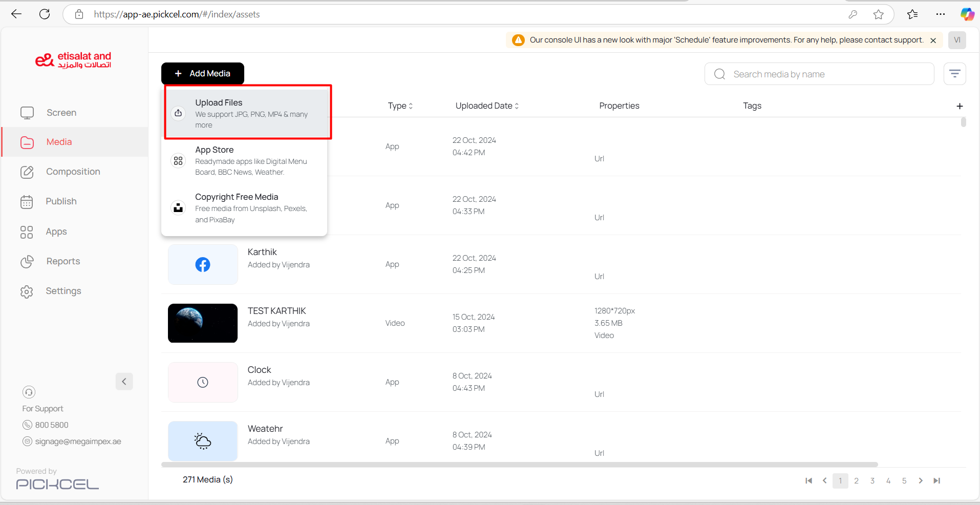Select Upload Files from Add Media menu

[x=245, y=113]
